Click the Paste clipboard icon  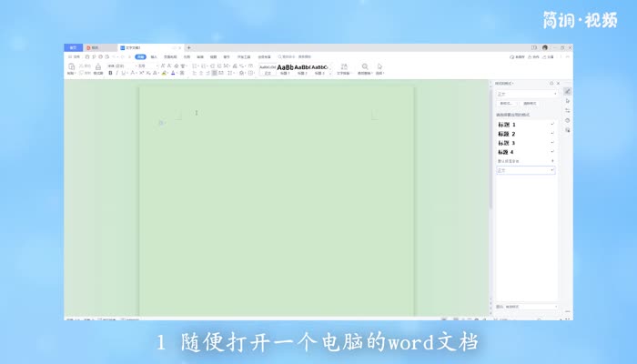tap(72, 67)
